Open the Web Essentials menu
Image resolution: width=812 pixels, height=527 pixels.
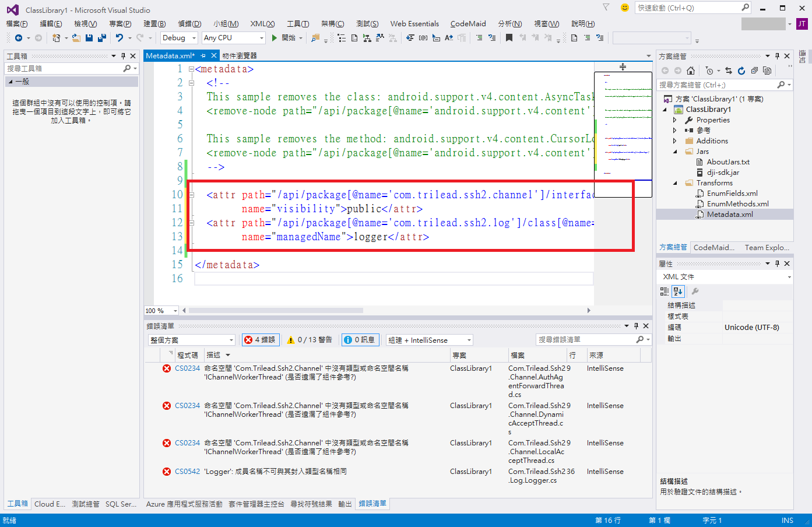point(414,24)
